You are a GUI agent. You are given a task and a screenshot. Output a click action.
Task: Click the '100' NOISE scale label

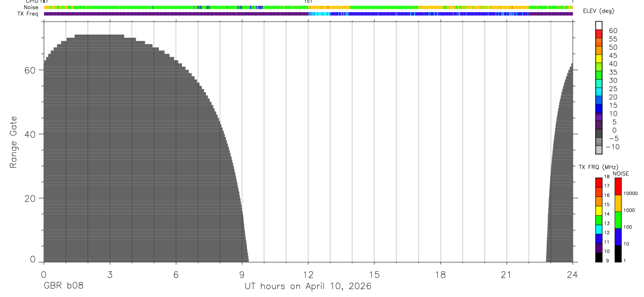pos(628,227)
